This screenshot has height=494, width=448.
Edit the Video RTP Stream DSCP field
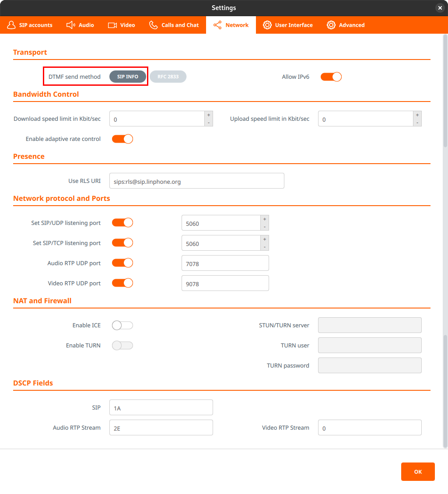[370, 427]
